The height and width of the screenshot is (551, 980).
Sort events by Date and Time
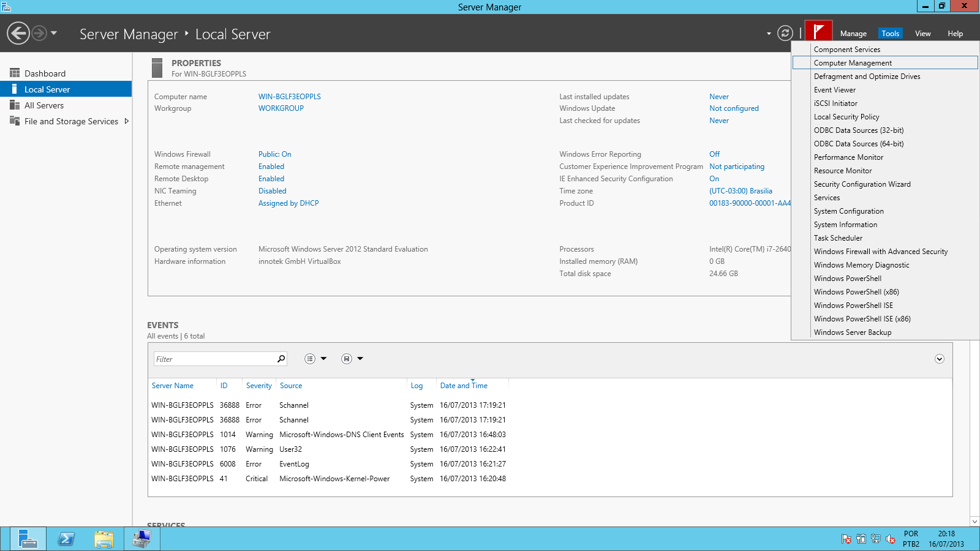(464, 386)
